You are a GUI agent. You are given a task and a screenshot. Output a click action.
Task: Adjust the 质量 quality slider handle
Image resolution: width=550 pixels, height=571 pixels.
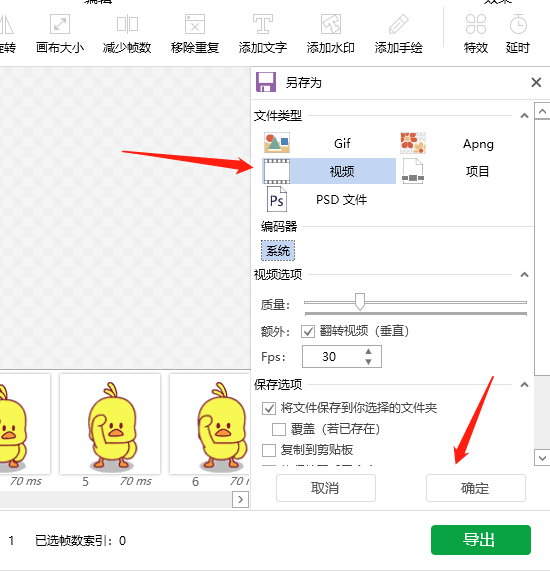click(360, 302)
